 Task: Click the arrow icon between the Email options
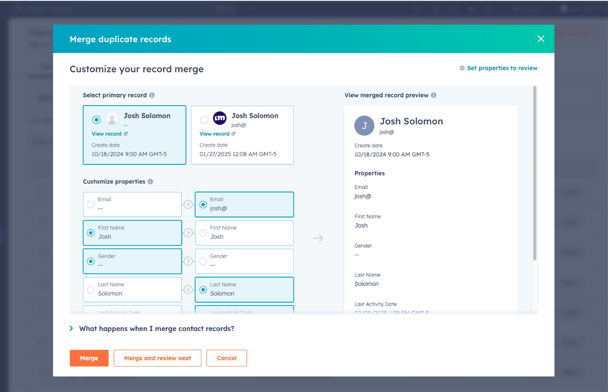[188, 204]
